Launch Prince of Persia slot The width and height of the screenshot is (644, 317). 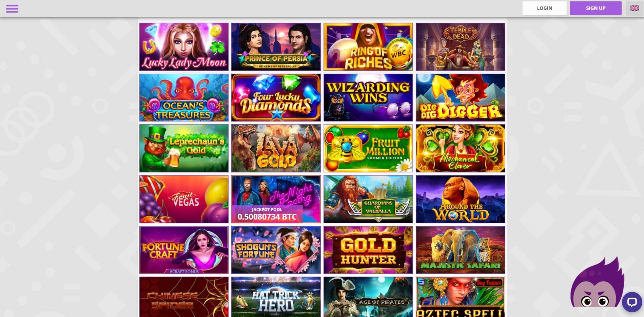[x=276, y=47]
